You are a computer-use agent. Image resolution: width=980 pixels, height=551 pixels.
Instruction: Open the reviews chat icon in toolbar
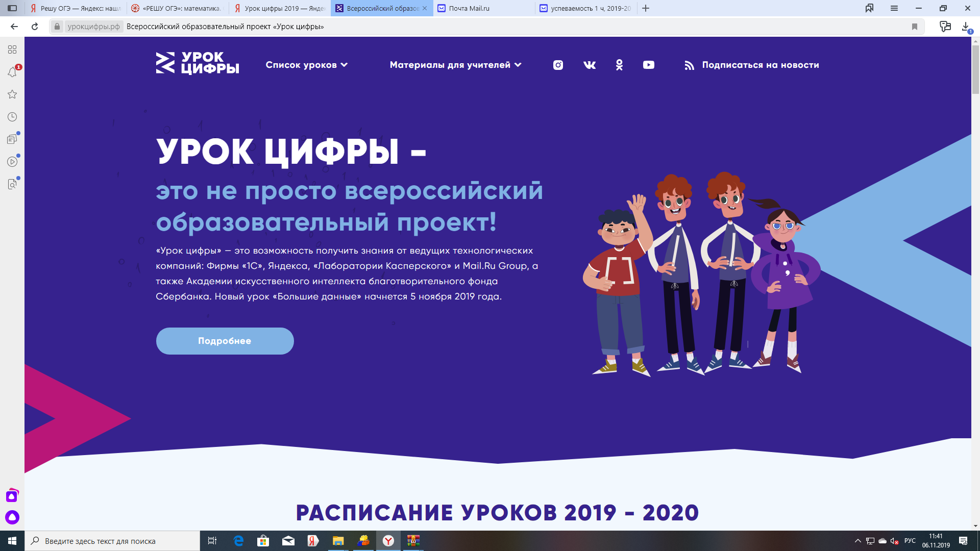click(945, 27)
